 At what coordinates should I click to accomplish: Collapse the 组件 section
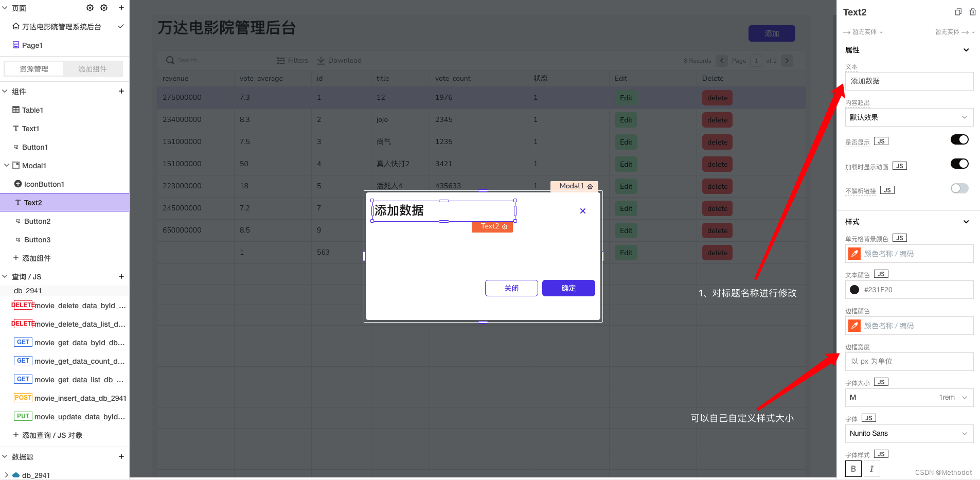(x=5, y=91)
